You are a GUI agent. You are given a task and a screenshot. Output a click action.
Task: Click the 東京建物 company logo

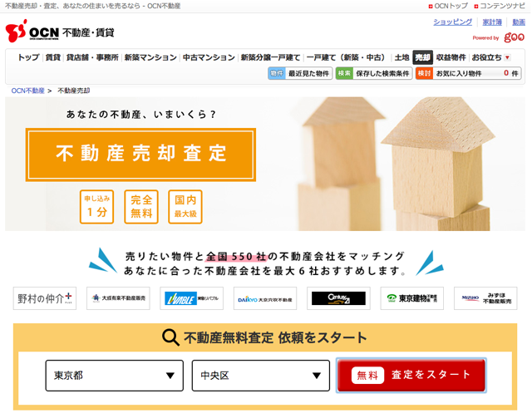(x=412, y=298)
